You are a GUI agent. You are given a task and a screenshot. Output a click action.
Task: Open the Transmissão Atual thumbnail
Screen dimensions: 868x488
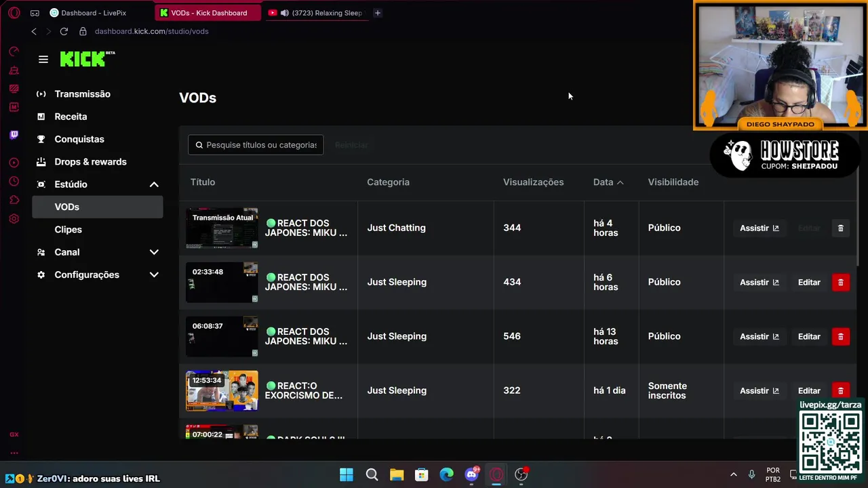pyautogui.click(x=222, y=228)
